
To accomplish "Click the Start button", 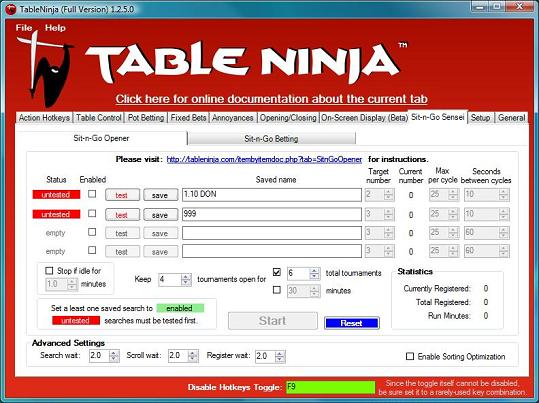I will [x=273, y=321].
